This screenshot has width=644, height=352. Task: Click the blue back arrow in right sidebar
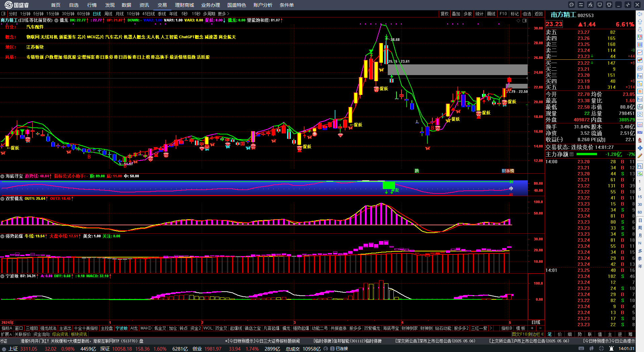pos(640,14)
